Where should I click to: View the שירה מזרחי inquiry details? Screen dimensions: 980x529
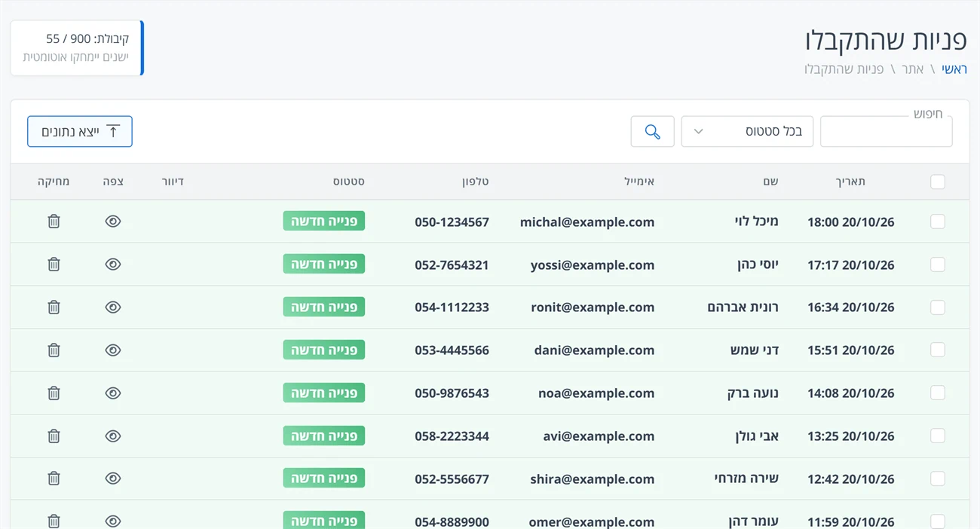[x=113, y=479]
